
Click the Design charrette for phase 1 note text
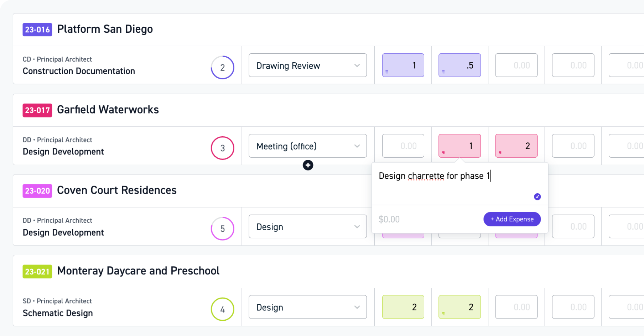pyautogui.click(x=434, y=175)
